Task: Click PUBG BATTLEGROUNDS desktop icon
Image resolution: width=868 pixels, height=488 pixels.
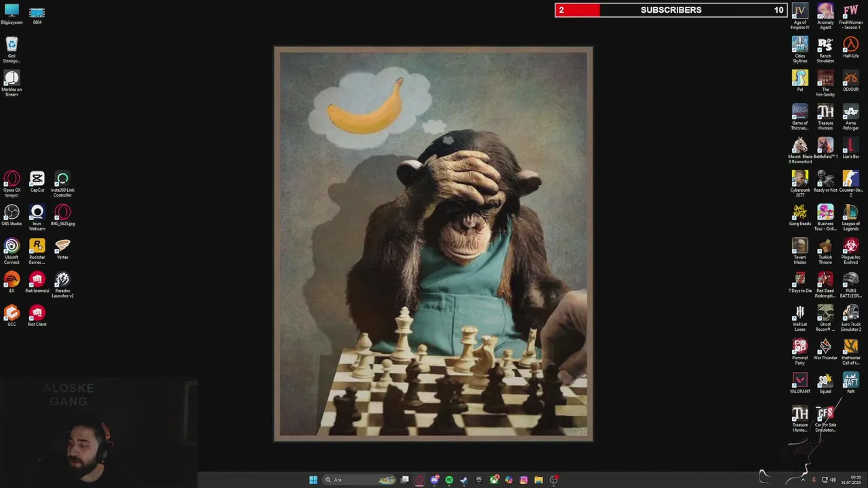Action: click(851, 285)
